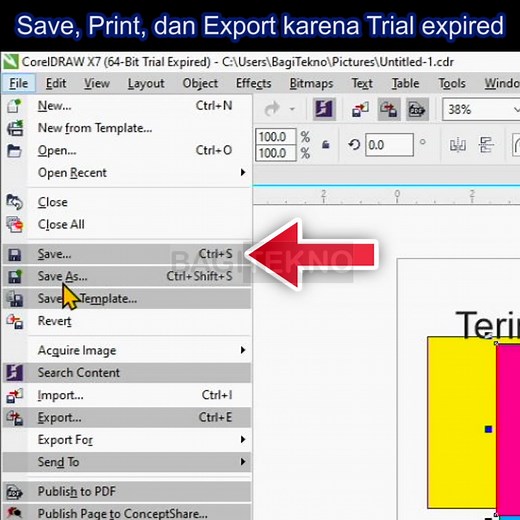Click the blue center handle on canvas
The height and width of the screenshot is (520, 520).
(x=488, y=429)
